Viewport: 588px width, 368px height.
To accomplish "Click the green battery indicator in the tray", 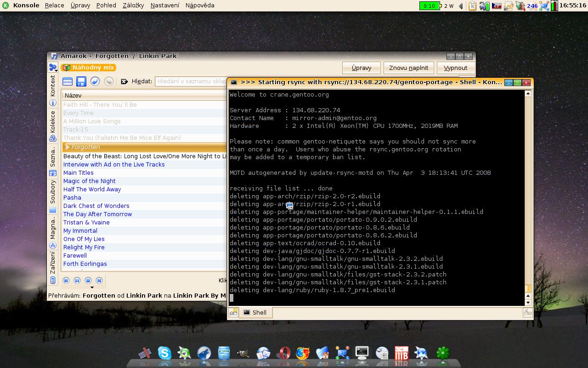I will pos(430,6).
